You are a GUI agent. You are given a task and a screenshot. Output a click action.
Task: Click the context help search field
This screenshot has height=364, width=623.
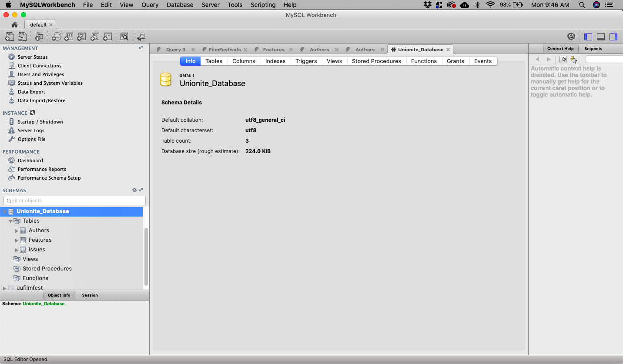point(604,60)
